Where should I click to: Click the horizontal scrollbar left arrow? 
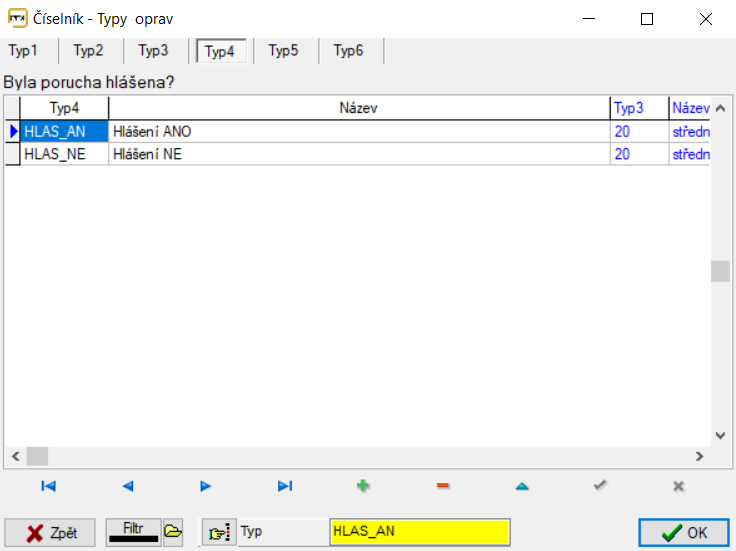pos(15,456)
